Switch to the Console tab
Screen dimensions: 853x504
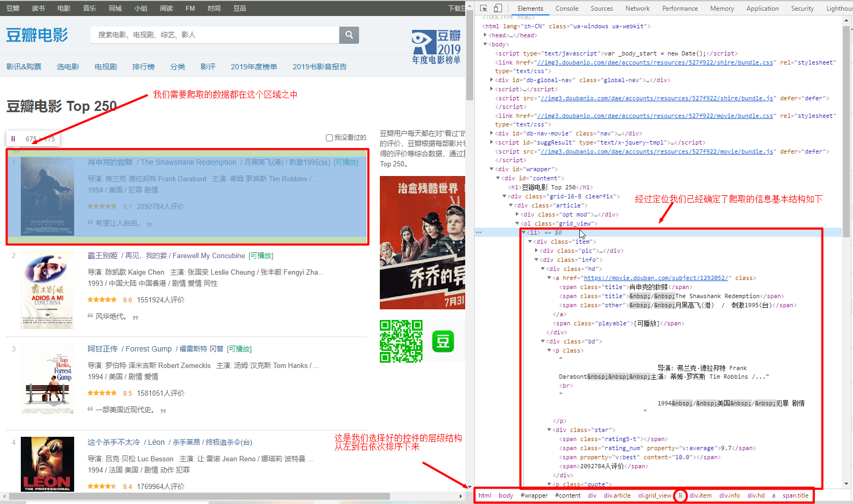567,9
